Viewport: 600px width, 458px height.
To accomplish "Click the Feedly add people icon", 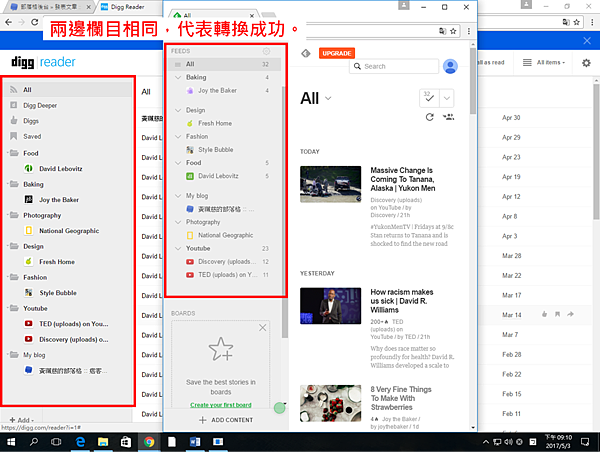I will tap(448, 117).
